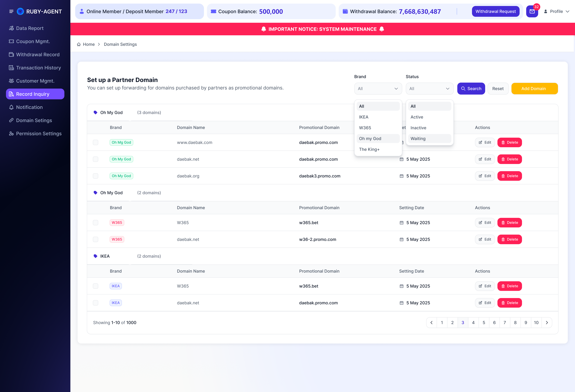Open the mail inbox icon with 32 badge
Screen dimensions: 575x392
tap(532, 11)
